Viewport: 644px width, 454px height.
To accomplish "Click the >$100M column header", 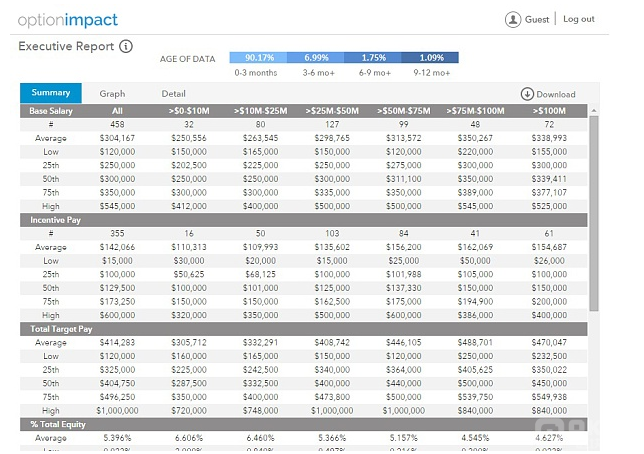I will coord(550,110).
